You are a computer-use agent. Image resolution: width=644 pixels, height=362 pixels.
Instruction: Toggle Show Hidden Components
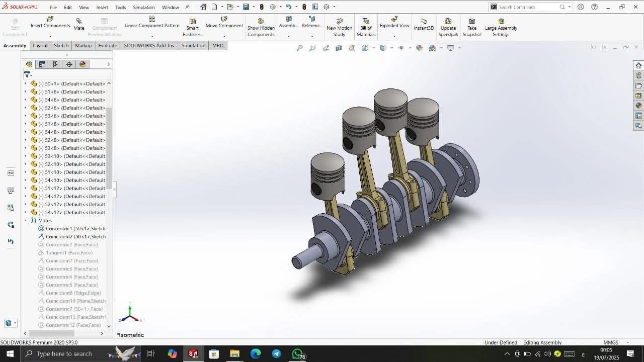(261, 28)
